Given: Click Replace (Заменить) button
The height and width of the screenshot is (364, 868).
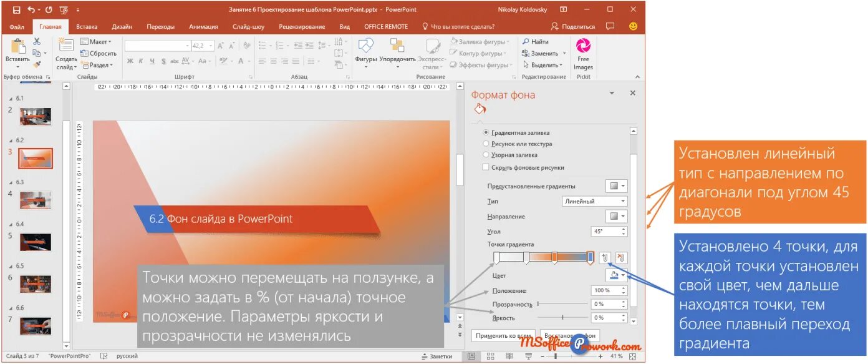Looking at the screenshot, I should (x=544, y=54).
